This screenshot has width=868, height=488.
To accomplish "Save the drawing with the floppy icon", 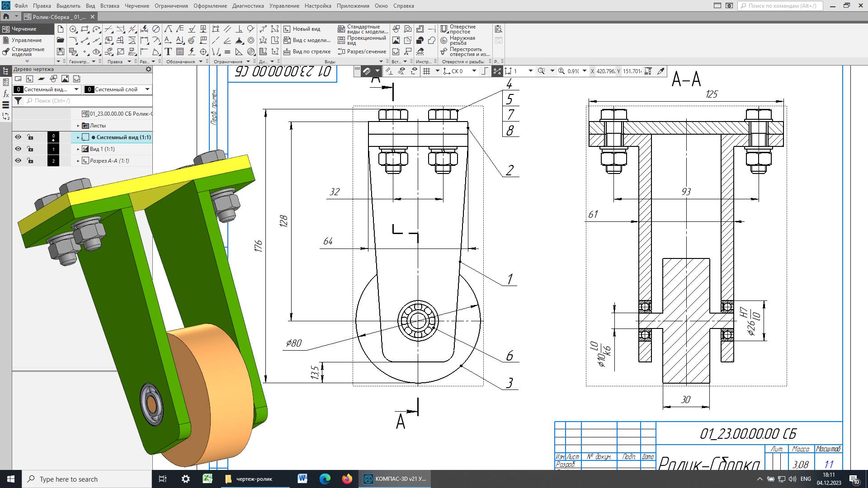I will click(61, 52).
